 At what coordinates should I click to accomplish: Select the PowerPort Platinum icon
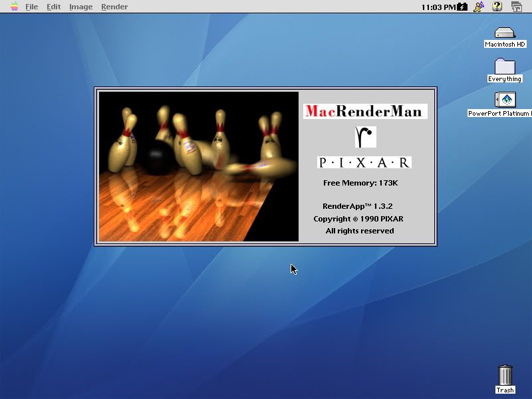pyautogui.click(x=505, y=100)
